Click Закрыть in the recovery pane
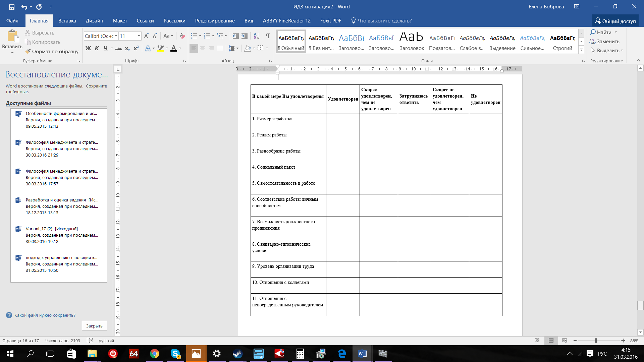 94,326
